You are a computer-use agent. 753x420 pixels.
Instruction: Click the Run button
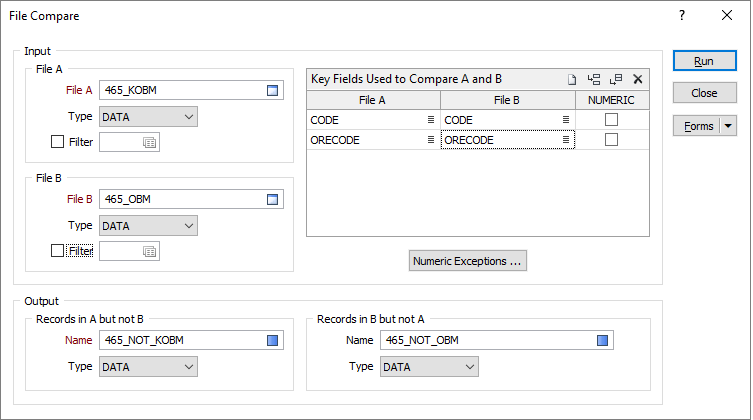coord(704,61)
